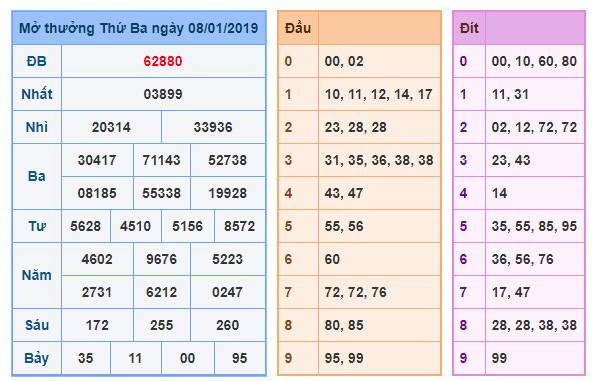596x381 pixels.
Task: Click Ba prize number 52738
Action: click(x=227, y=160)
